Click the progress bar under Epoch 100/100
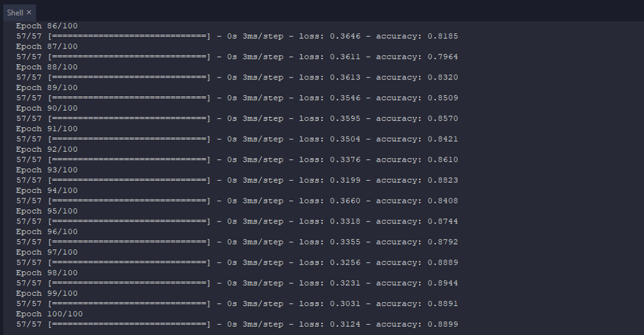Viewport: 644px width, 335px height. click(129, 324)
